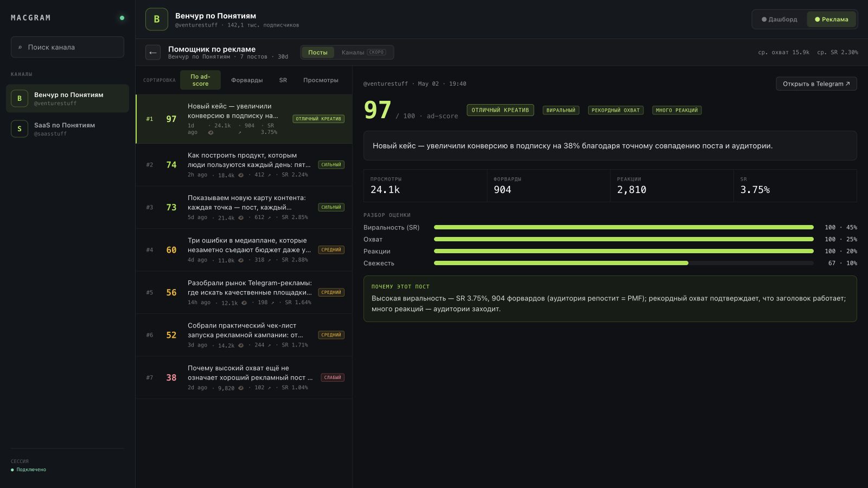Click the СЛАБЫЙ badge on post #7
Image resolution: width=868 pixels, height=488 pixels.
(x=333, y=377)
